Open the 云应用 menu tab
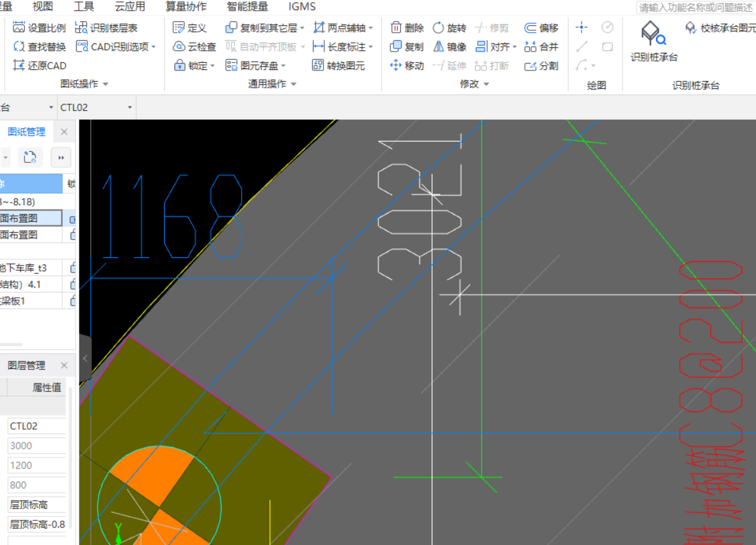 pyautogui.click(x=130, y=7)
